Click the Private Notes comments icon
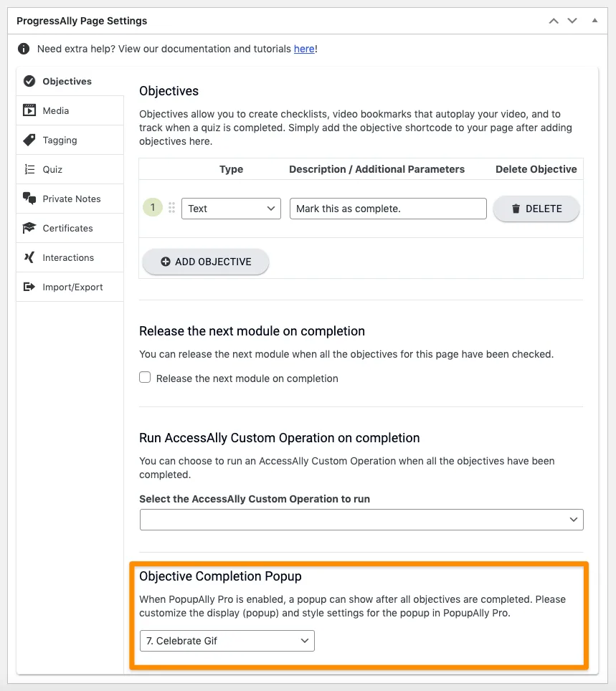Screen dimensions: 616x691 coord(29,199)
